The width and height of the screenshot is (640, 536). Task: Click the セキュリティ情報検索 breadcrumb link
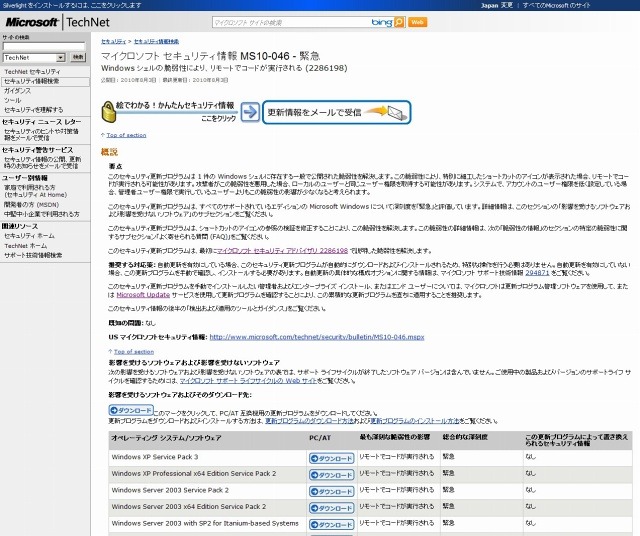tap(156, 41)
